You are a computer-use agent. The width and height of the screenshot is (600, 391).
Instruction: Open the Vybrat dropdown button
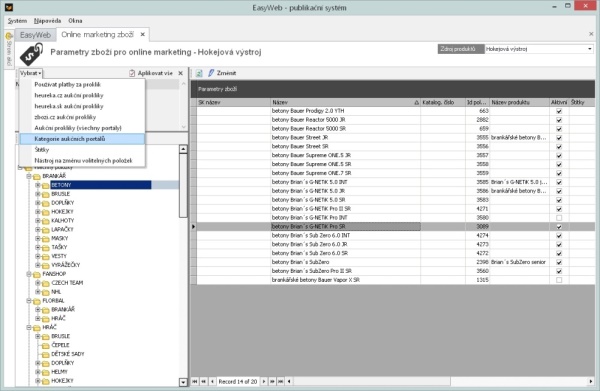[x=31, y=73]
